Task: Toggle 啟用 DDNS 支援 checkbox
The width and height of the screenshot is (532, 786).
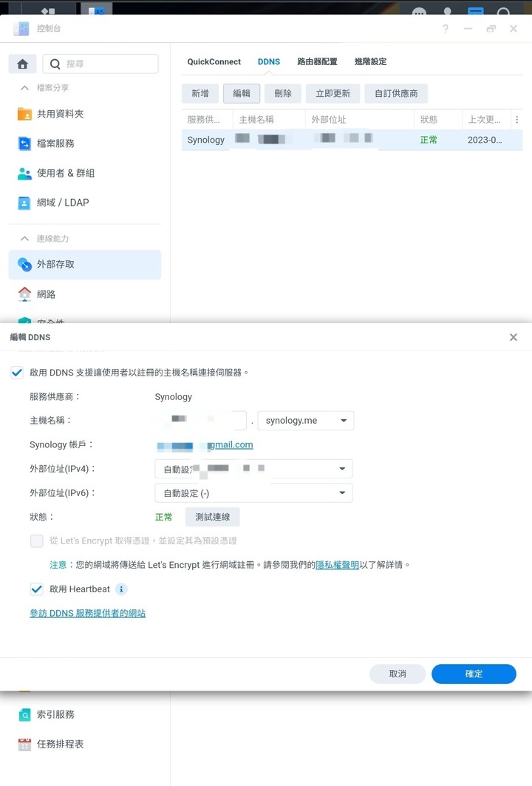Action: [17, 373]
